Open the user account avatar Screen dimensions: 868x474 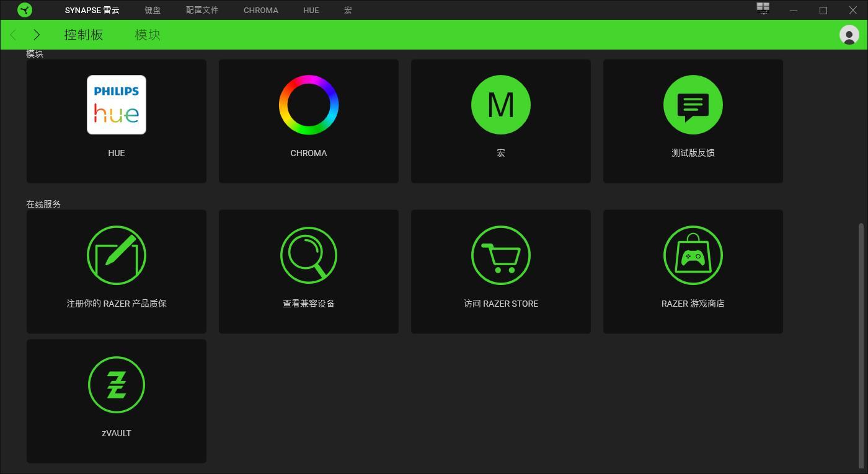(x=849, y=35)
